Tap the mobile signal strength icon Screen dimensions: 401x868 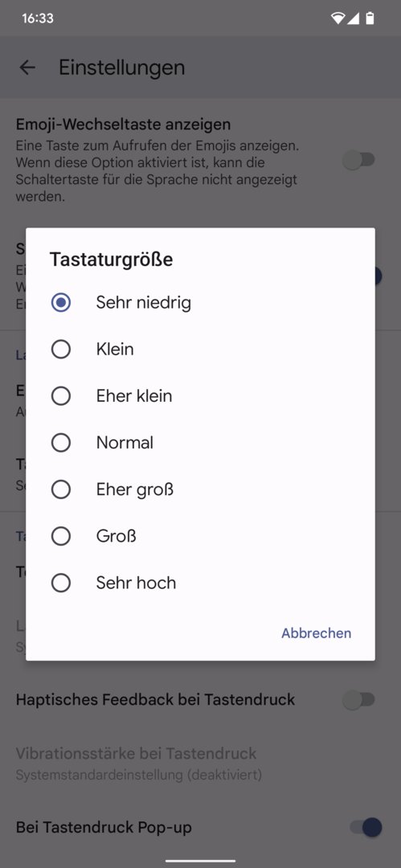(x=353, y=18)
